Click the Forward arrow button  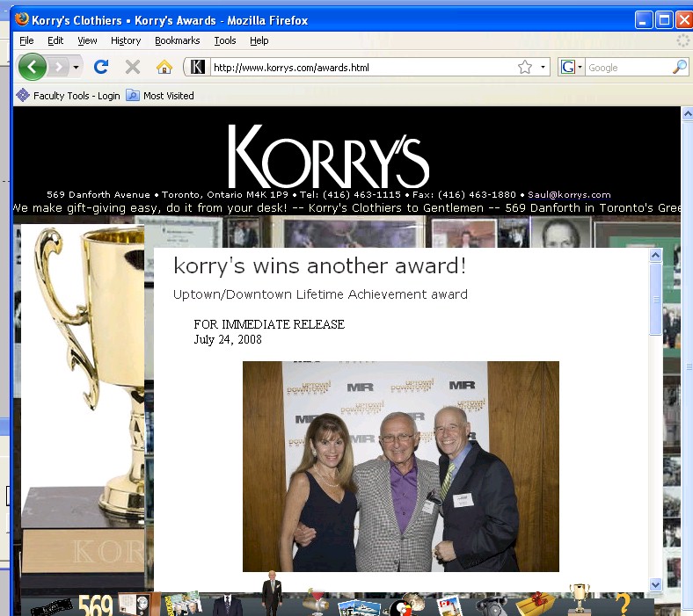click(x=59, y=67)
